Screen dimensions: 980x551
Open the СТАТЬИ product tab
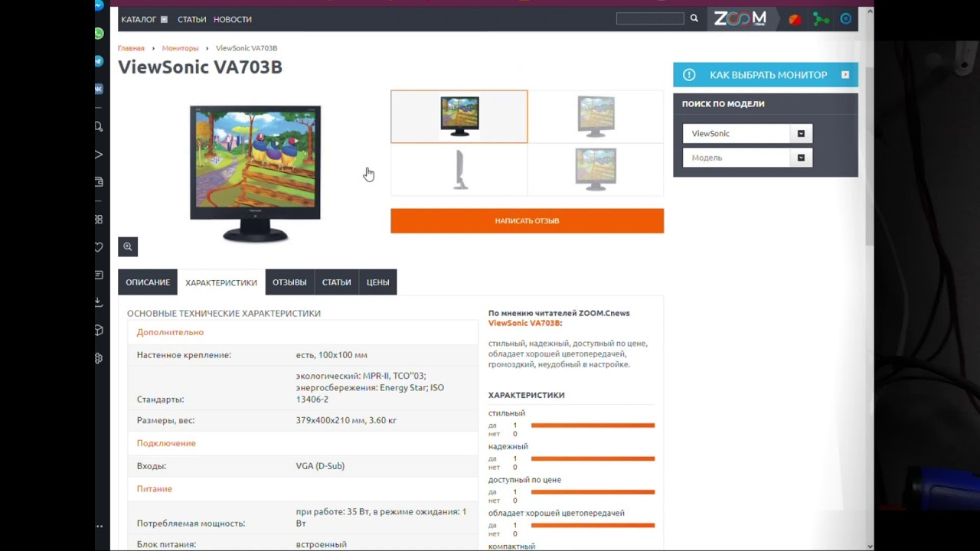click(336, 282)
